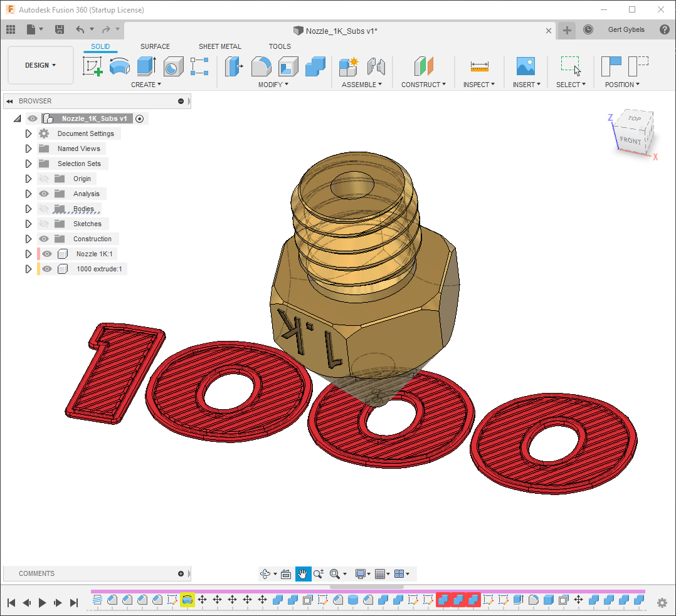Click the Save icon in title toolbar
The width and height of the screenshot is (676, 616).
60,29
